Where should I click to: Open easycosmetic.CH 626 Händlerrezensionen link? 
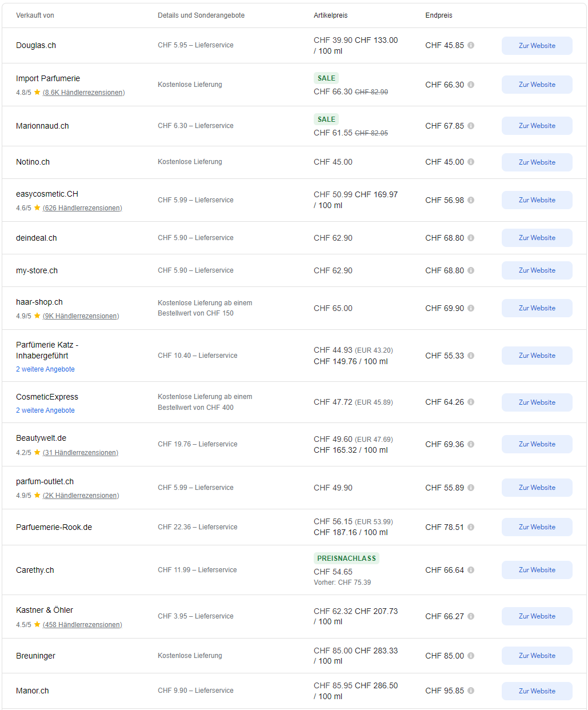pos(82,208)
